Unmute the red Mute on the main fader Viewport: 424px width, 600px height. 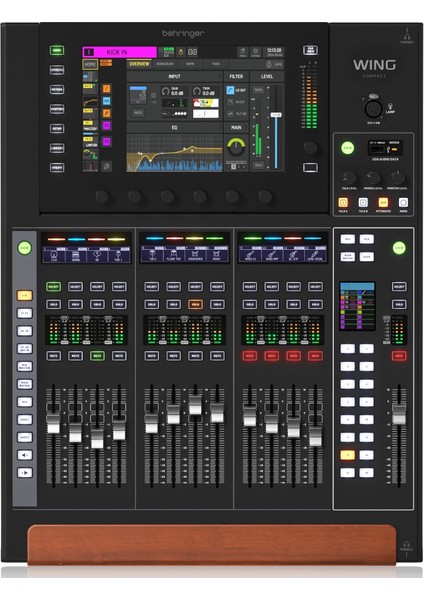[399, 356]
